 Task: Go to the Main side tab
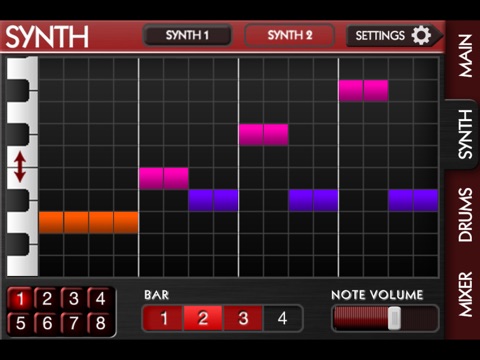(x=465, y=56)
